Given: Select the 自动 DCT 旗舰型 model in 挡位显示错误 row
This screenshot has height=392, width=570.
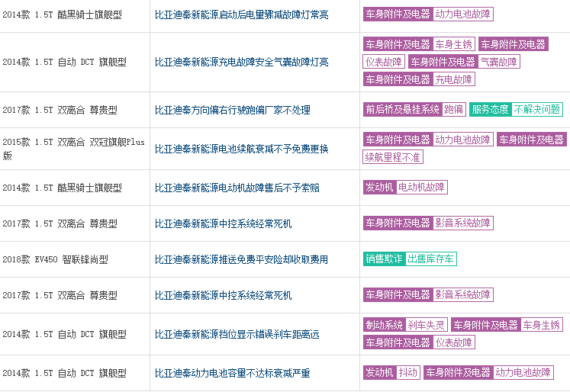Looking at the screenshot, I should pyautogui.click(x=64, y=334).
